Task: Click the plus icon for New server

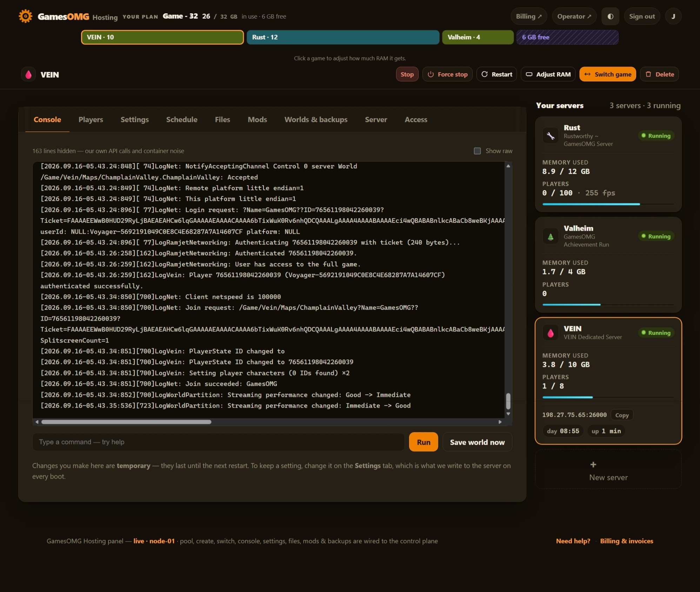Action: 593,464
